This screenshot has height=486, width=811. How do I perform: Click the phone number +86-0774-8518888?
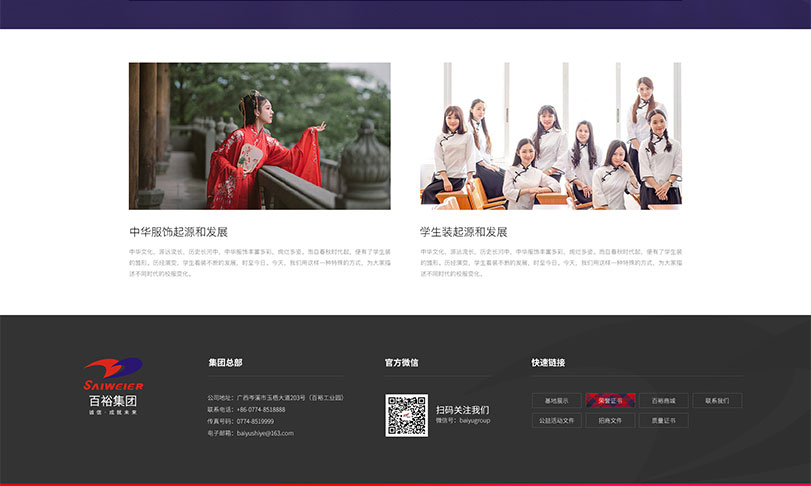(x=261, y=409)
